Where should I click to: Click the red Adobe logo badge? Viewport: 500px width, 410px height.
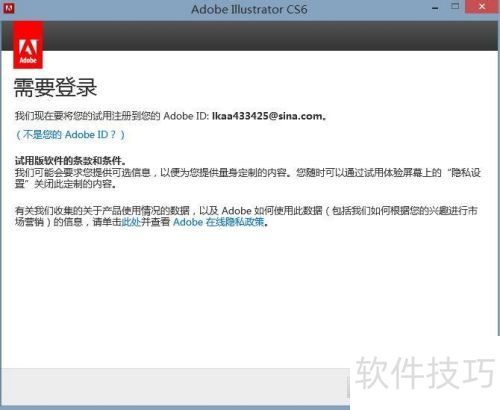tap(28, 45)
